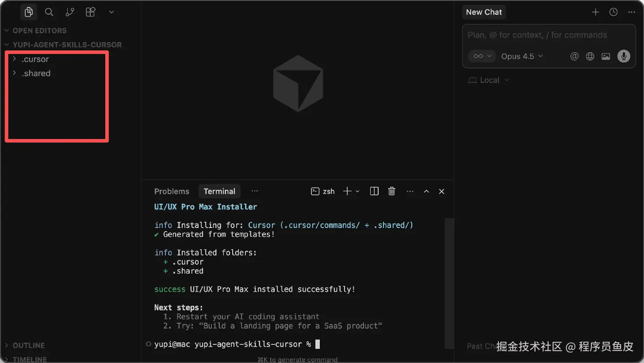The height and width of the screenshot is (363, 644).
Task: Open the Explorer files view icon
Action: pyautogui.click(x=29, y=12)
